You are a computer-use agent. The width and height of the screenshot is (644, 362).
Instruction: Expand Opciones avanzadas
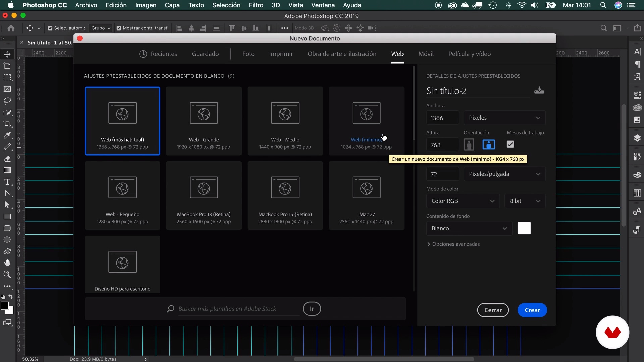pos(453,244)
